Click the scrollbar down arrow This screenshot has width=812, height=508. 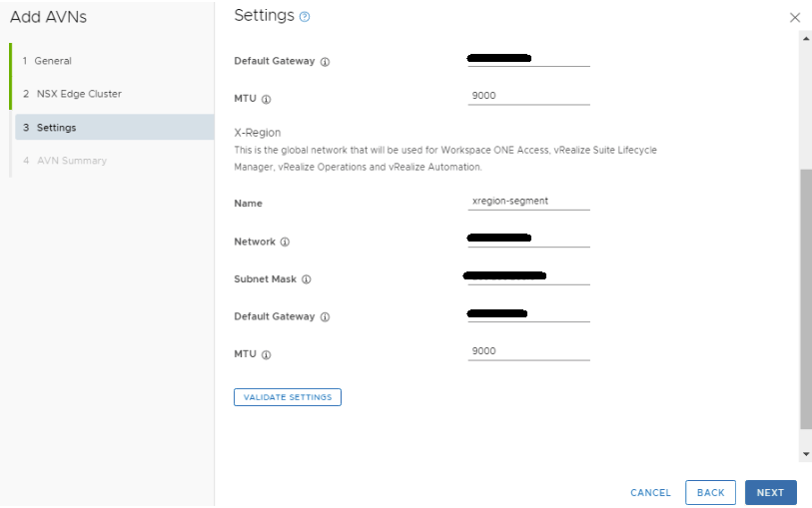click(806, 454)
